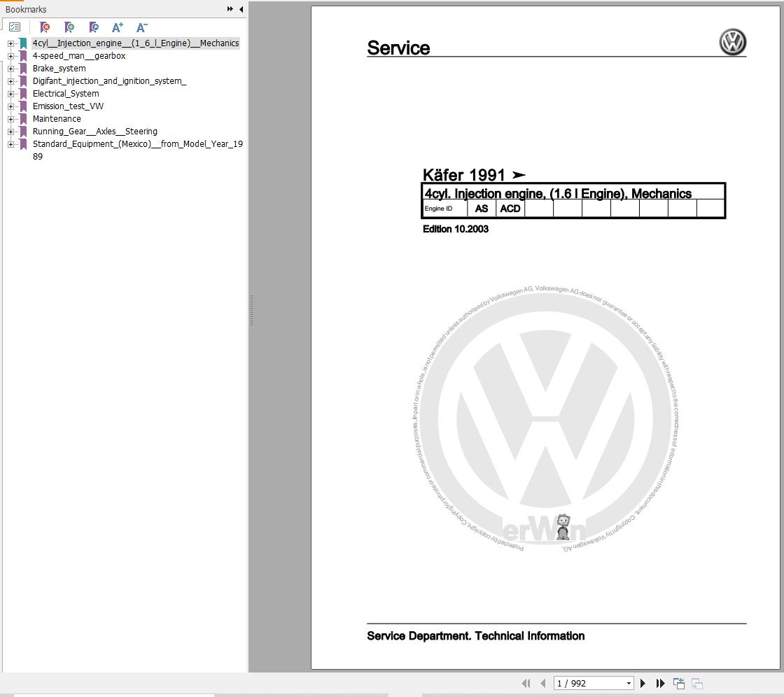
Task: Click the Edition 10.2003 text
Action: (456, 229)
